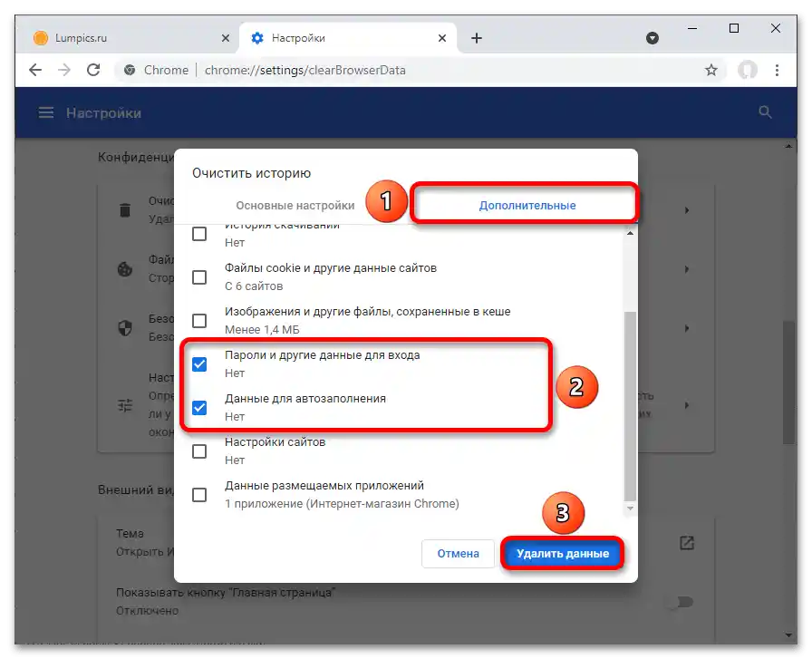This screenshot has width=812, height=659.
Task: Check Изображения и другие файлы в кеше
Action: coord(199,321)
